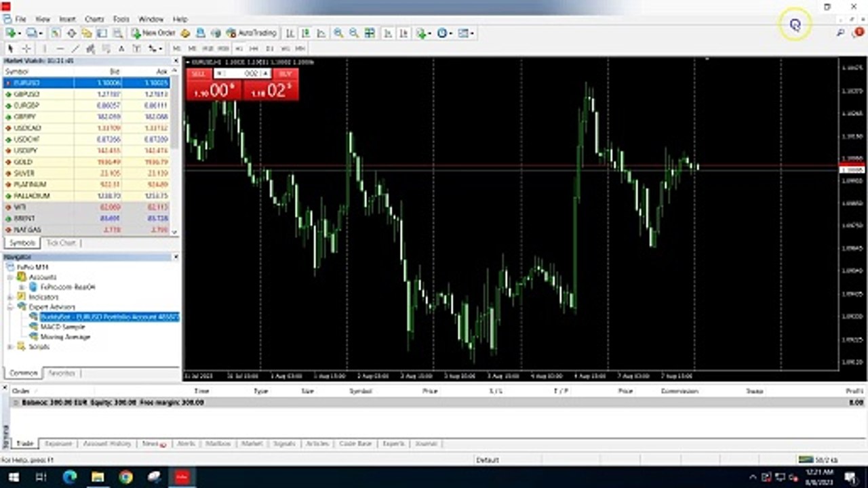Image resolution: width=868 pixels, height=488 pixels.
Task: Select the Crosshair tool
Action: point(26,49)
